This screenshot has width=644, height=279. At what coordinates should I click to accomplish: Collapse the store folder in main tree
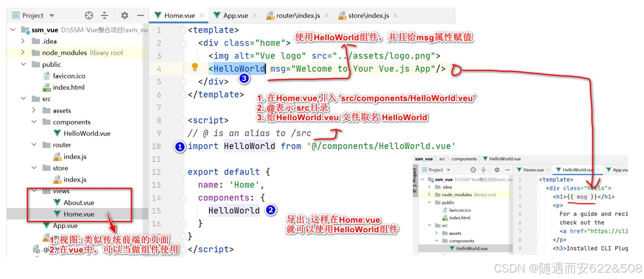[34, 168]
